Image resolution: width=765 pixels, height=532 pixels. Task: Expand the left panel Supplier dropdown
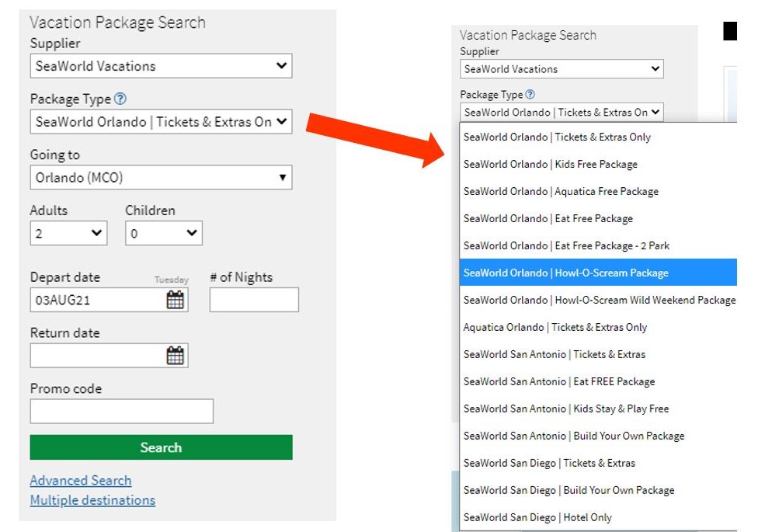161,66
